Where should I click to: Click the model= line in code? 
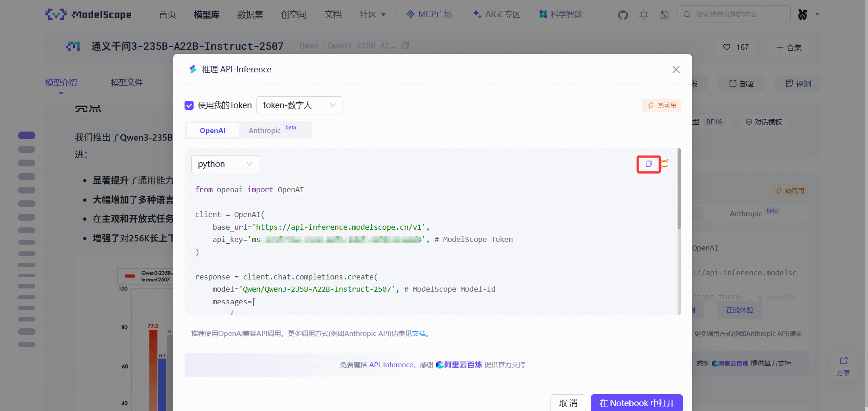point(354,289)
